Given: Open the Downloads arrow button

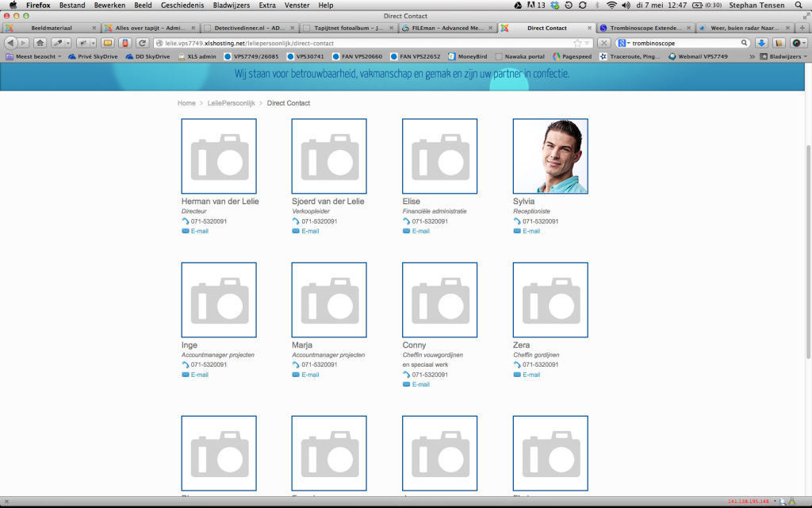Looking at the screenshot, I should 762,43.
